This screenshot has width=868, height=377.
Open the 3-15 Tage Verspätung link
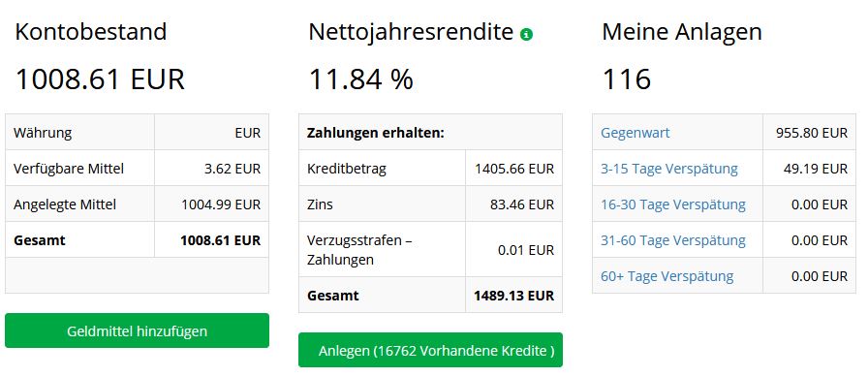pos(669,169)
